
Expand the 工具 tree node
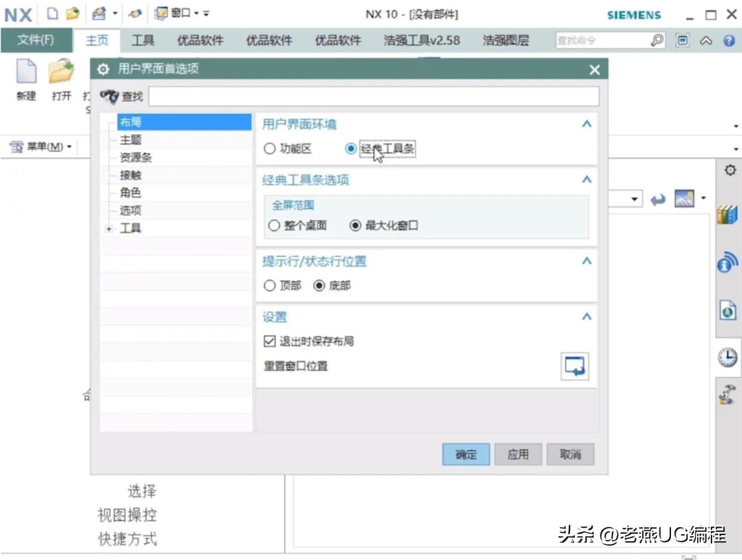[x=109, y=229]
